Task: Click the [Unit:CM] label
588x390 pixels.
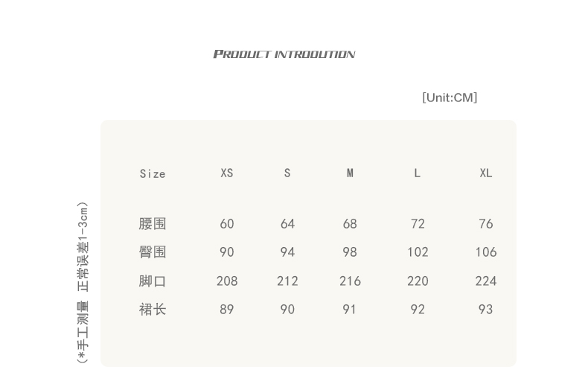Action: [450, 97]
